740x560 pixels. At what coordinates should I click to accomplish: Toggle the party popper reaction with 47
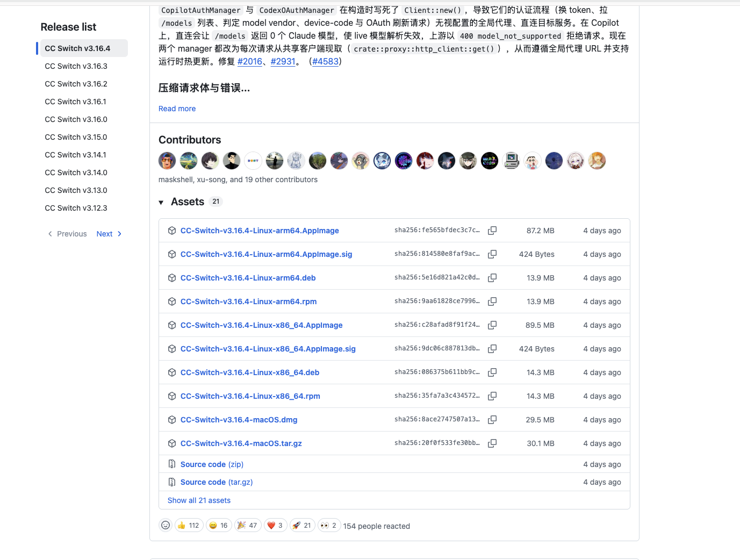point(248,525)
